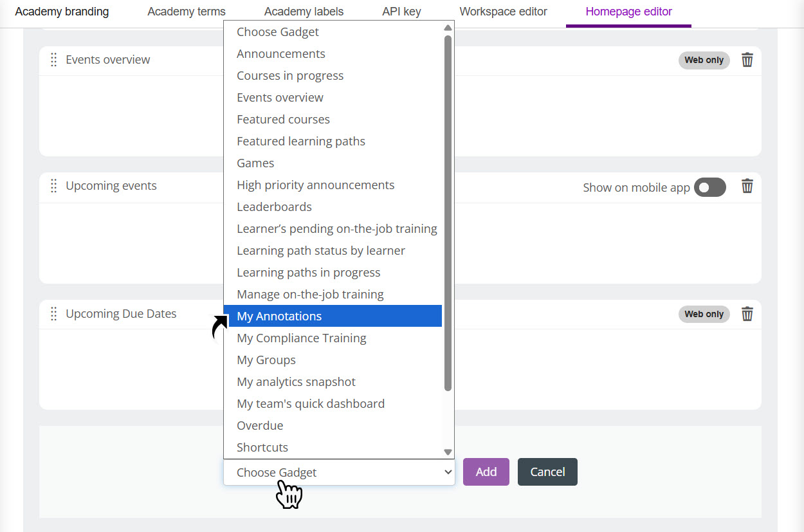Go to the API key tab
Screen dimensions: 804x532
point(401,12)
